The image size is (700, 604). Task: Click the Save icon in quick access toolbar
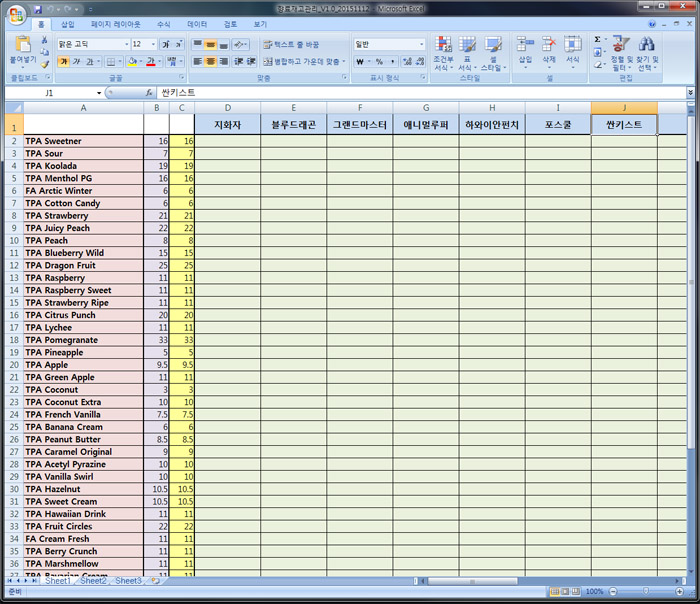37,8
